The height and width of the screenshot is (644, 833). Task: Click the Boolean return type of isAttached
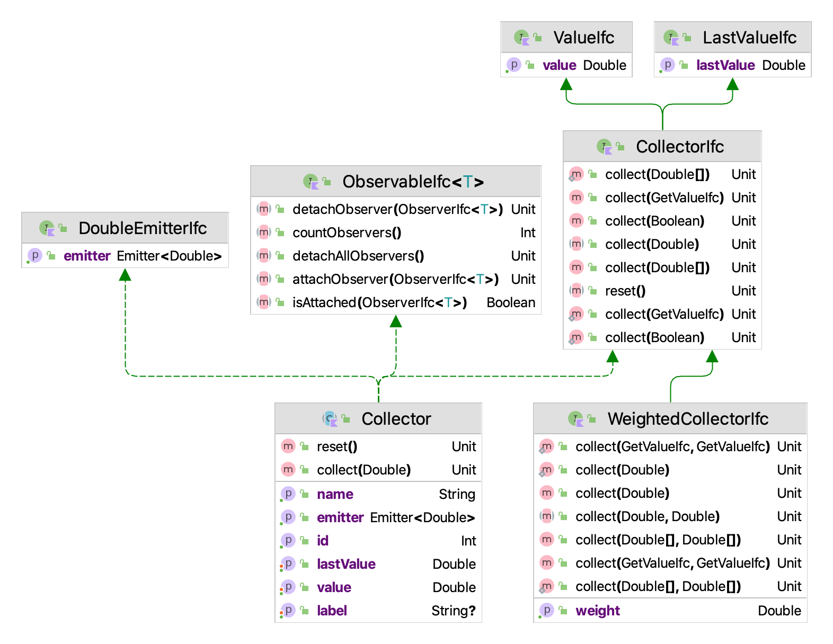(511, 302)
